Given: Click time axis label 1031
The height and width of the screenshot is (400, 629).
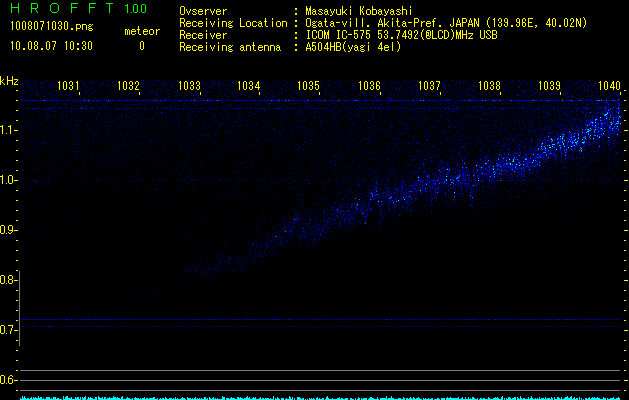Looking at the screenshot, I should click(x=68, y=85).
